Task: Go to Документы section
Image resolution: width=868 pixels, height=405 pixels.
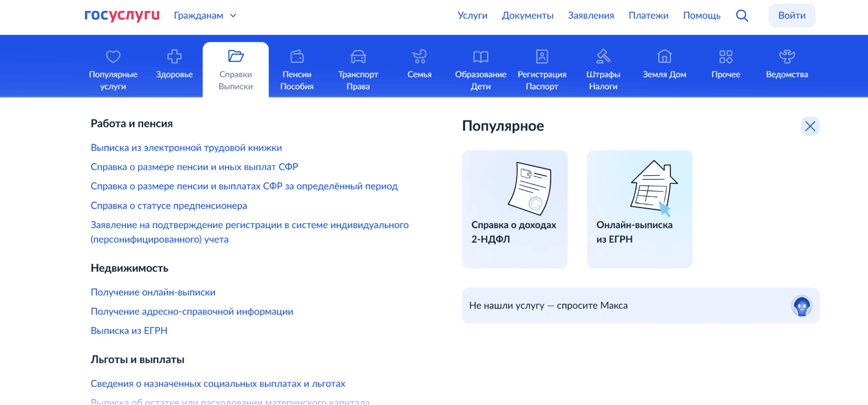Action: pos(528,16)
